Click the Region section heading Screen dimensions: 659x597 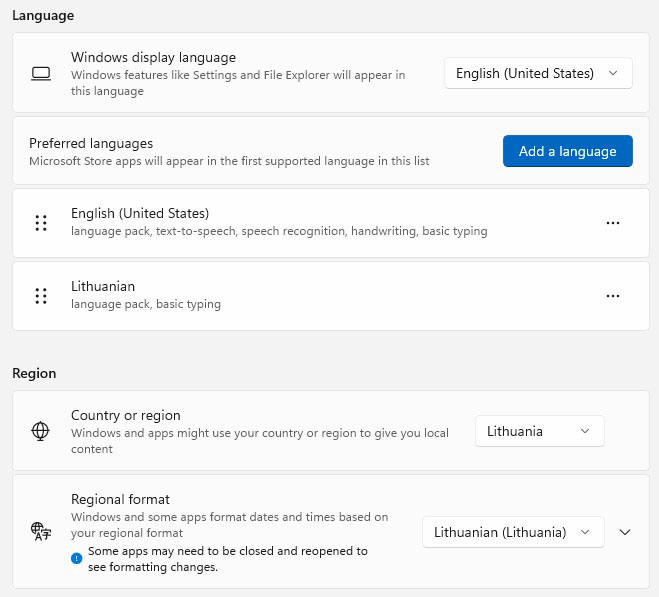[34, 373]
